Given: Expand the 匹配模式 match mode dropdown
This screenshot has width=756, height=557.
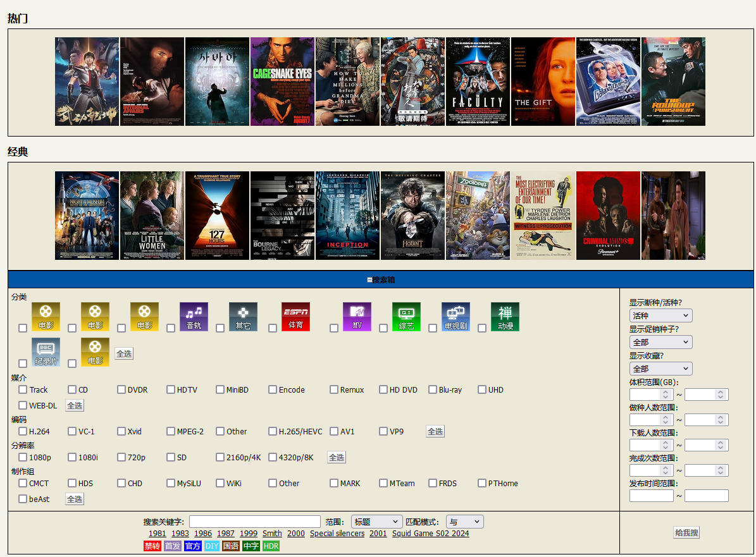Looking at the screenshot, I should point(465,522).
